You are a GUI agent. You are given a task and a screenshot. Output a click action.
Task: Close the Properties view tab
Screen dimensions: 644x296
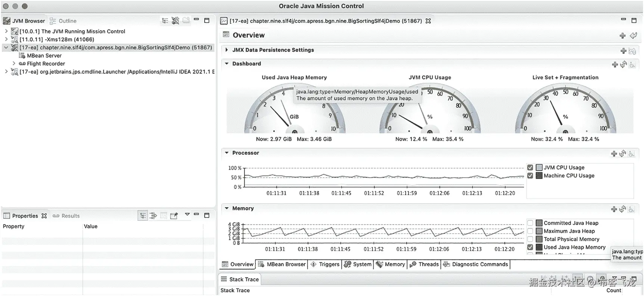[44, 216]
